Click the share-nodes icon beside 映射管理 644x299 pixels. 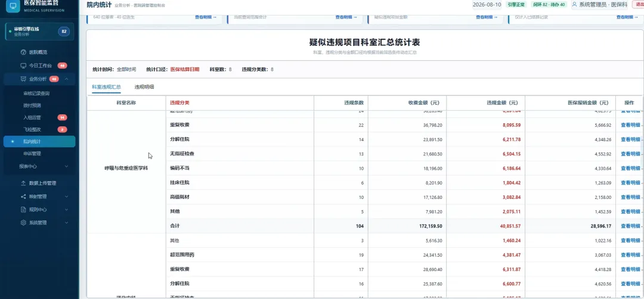click(23, 197)
